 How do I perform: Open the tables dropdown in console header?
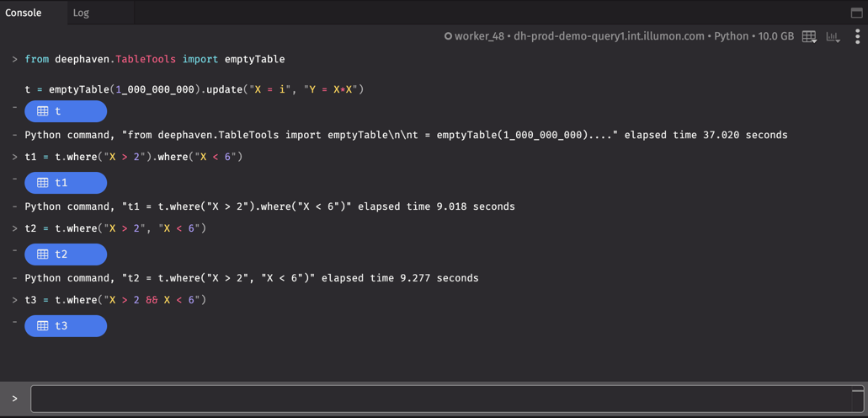click(x=809, y=36)
